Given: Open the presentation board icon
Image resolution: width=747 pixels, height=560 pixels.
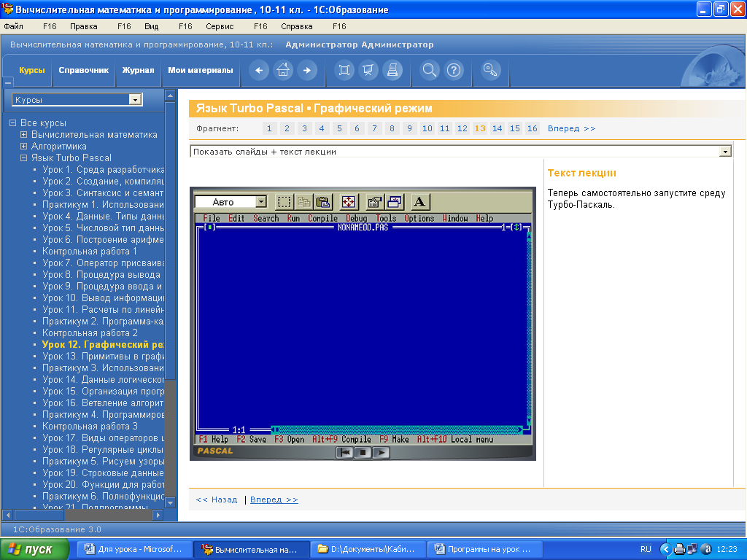Looking at the screenshot, I should [368, 71].
